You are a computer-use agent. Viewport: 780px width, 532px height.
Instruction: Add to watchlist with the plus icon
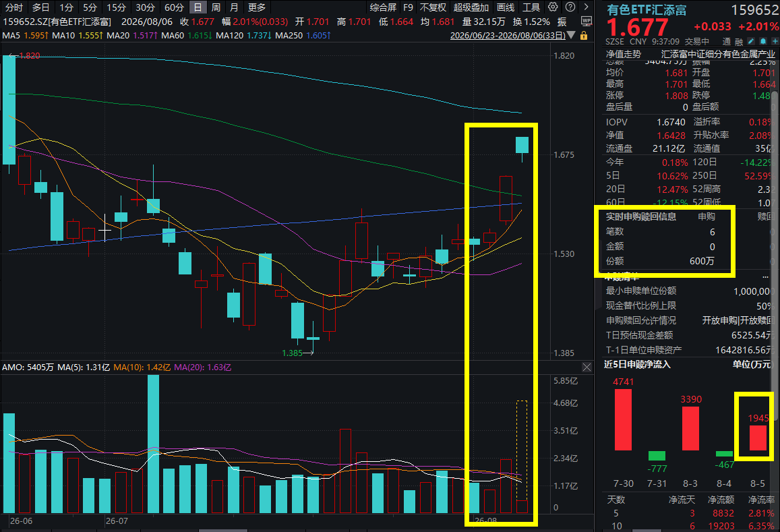click(775, 41)
